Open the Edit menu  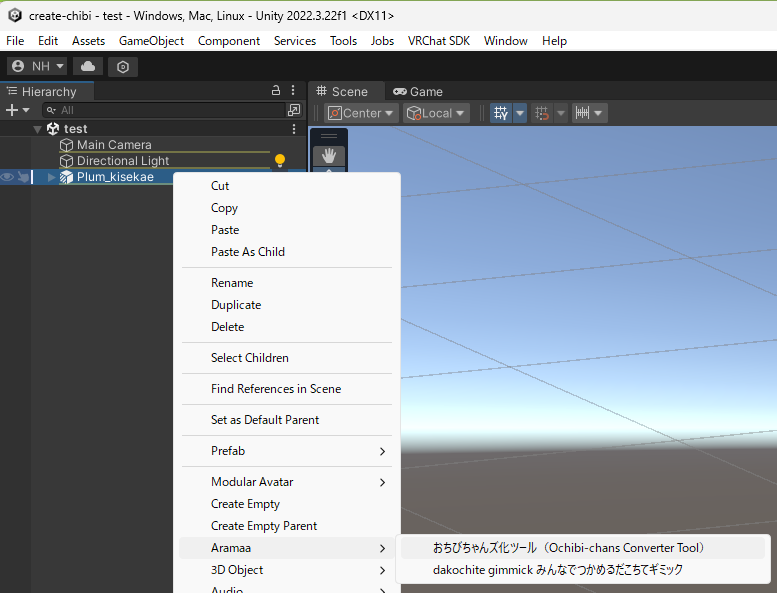[48, 41]
